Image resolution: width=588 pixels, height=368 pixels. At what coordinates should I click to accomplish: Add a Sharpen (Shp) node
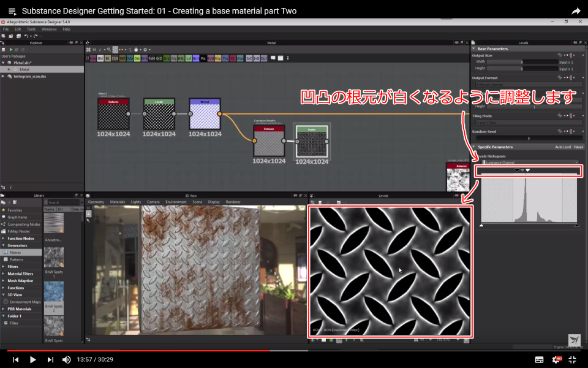(x=218, y=58)
